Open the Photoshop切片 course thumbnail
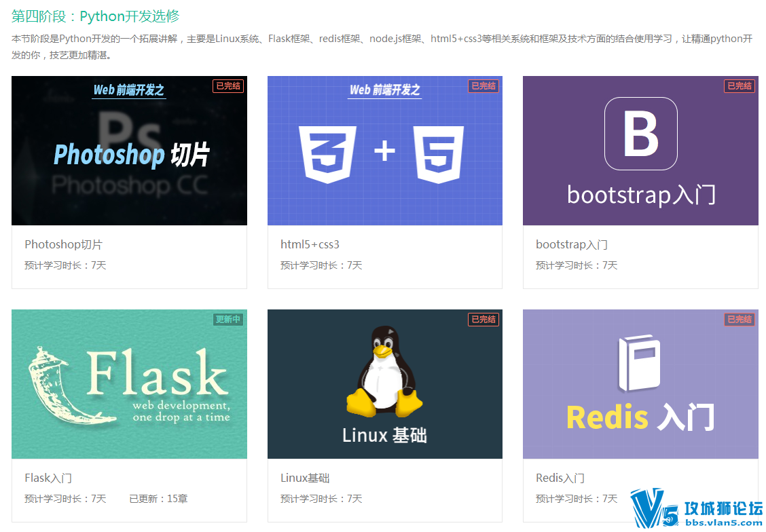This screenshot has height=532, width=766. pos(129,151)
